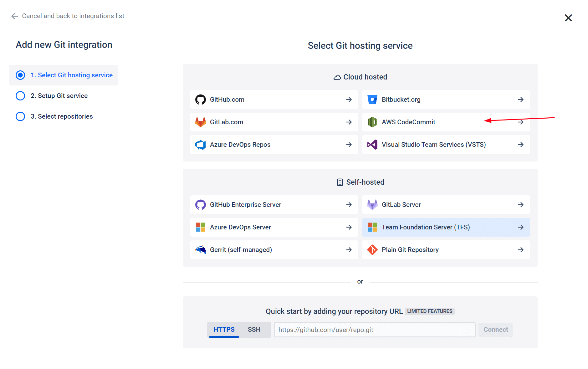Click the GitLab.com fox logo
The width and height of the screenshot is (588, 369).
(201, 122)
